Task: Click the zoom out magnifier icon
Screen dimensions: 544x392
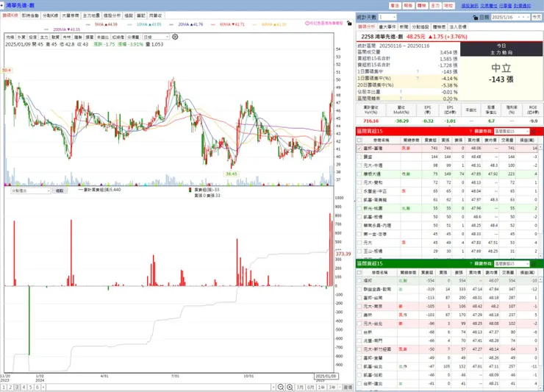Action: [281, 387]
